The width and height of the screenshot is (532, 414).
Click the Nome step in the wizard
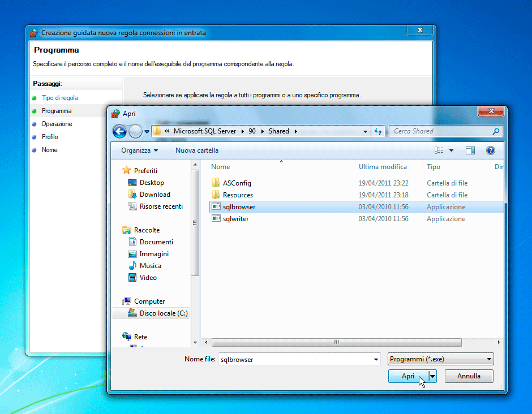[x=50, y=150]
